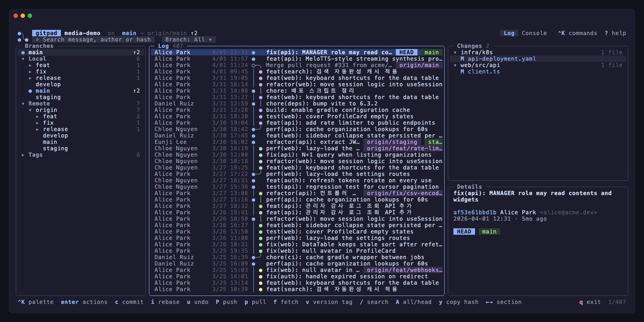Open client.ts in Changes
The height and width of the screenshot is (322, 644).
[484, 71]
